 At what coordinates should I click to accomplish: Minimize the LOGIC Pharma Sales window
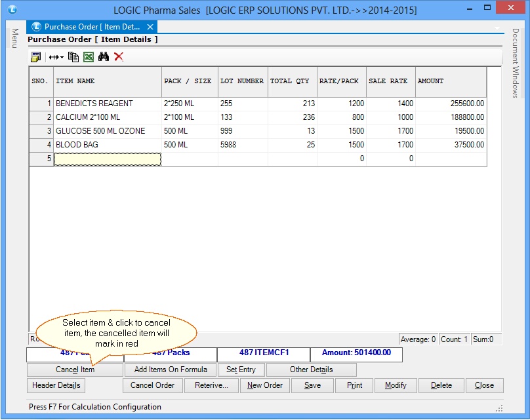[x=470, y=8]
